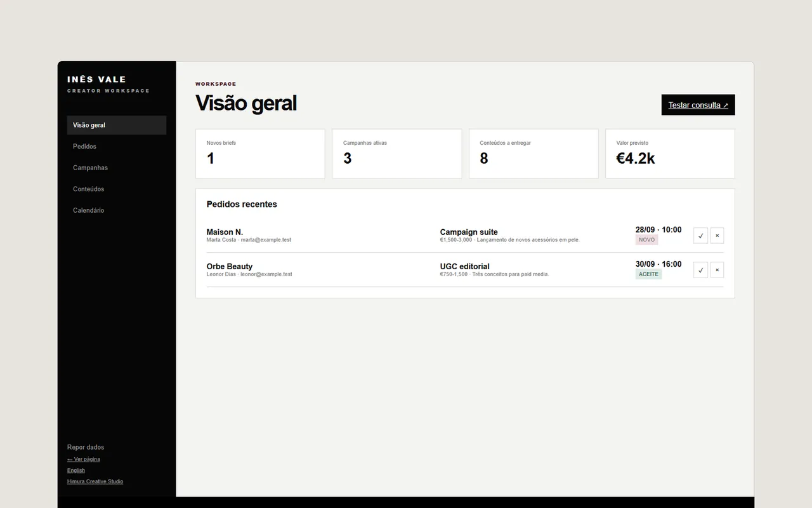Open the Campanhas section
The height and width of the screenshot is (508, 812).
click(x=117, y=168)
